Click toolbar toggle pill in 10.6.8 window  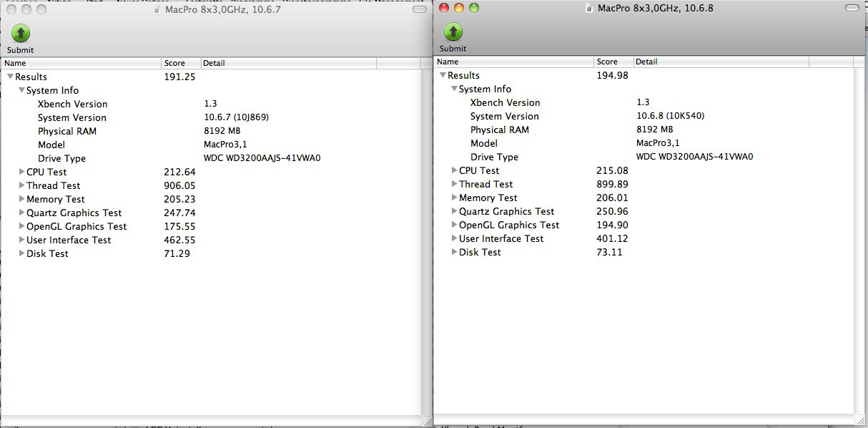[x=851, y=8]
